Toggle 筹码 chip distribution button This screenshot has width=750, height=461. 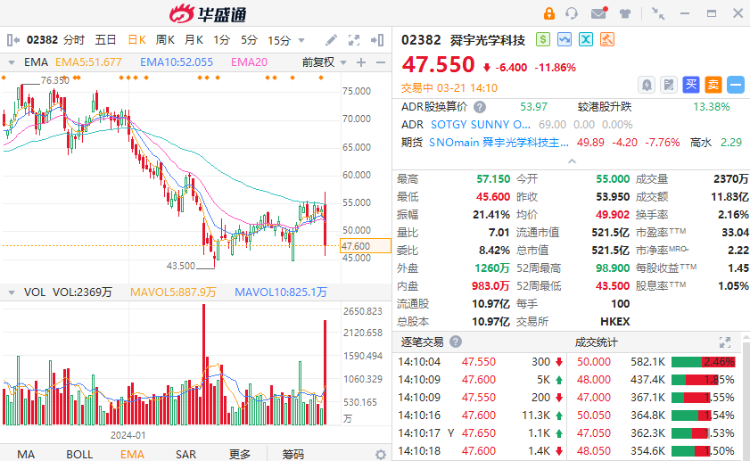point(293,454)
